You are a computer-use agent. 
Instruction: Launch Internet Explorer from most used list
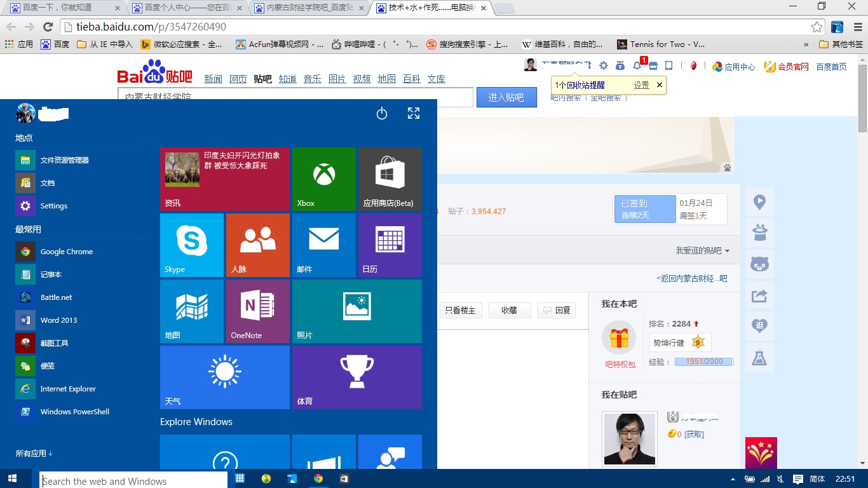coord(79,389)
